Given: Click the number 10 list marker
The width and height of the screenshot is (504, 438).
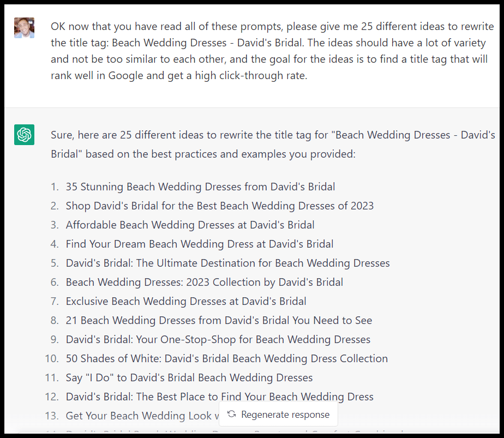Looking at the screenshot, I should pos(51,358).
